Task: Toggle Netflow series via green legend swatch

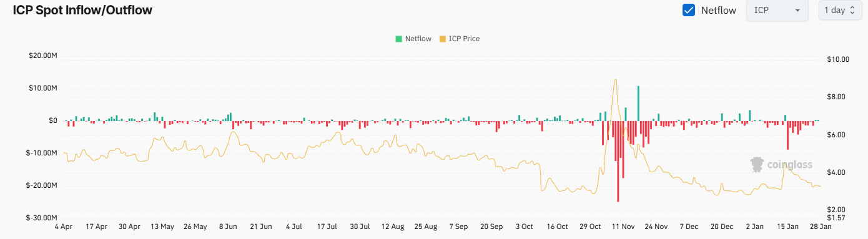Action: coord(398,39)
